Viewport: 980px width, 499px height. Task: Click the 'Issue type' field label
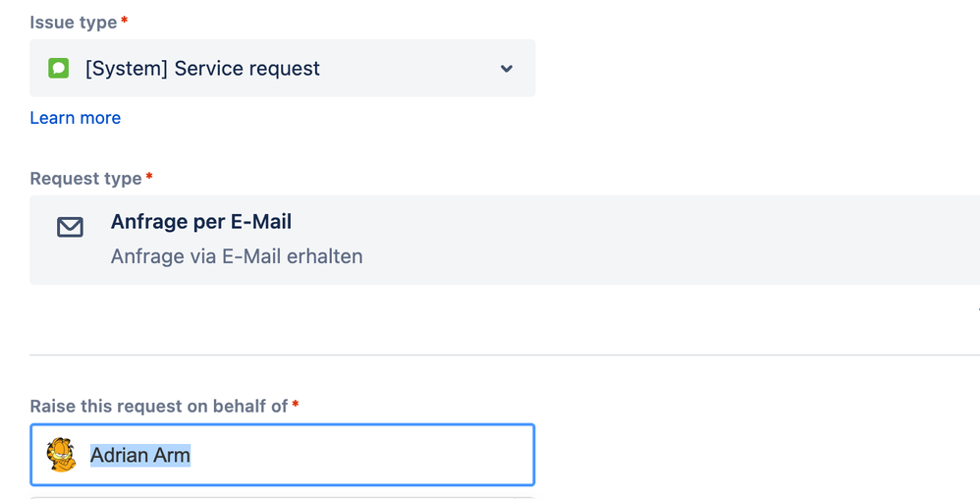[x=74, y=23]
